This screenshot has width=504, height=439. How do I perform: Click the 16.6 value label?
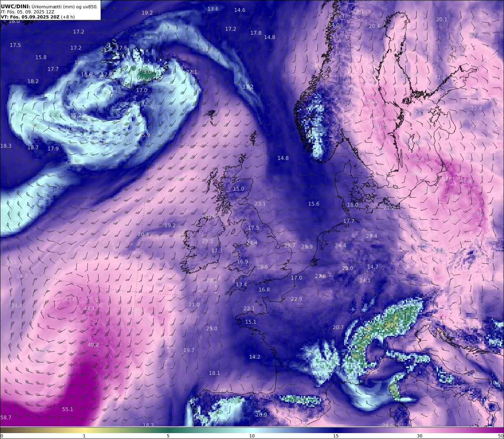(x=87, y=74)
